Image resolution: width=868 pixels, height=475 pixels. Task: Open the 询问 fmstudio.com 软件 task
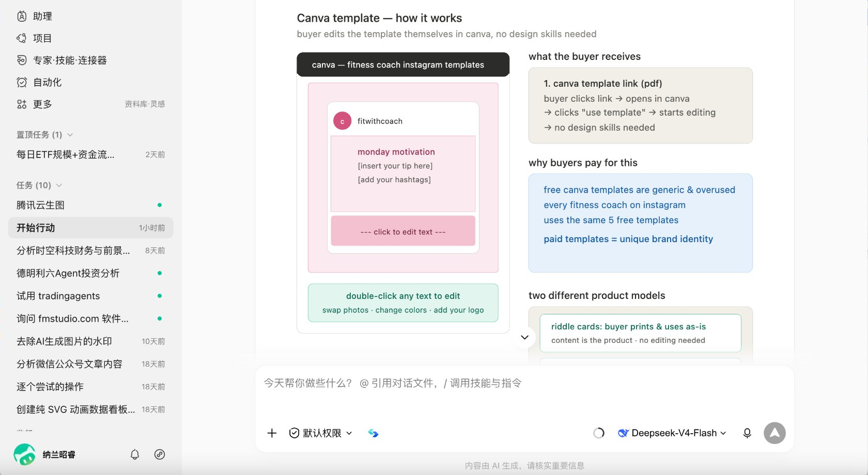click(90, 319)
